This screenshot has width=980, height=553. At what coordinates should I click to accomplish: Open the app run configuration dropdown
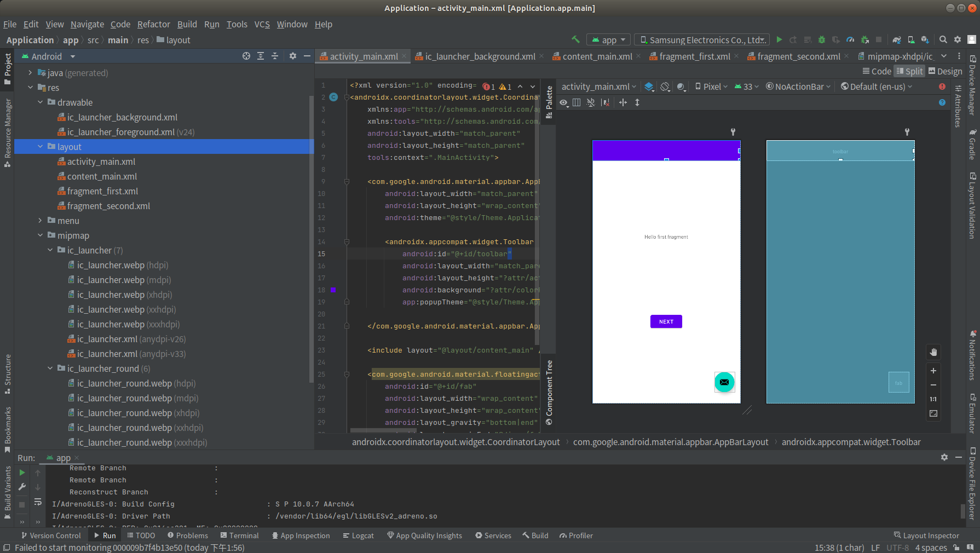pos(609,40)
